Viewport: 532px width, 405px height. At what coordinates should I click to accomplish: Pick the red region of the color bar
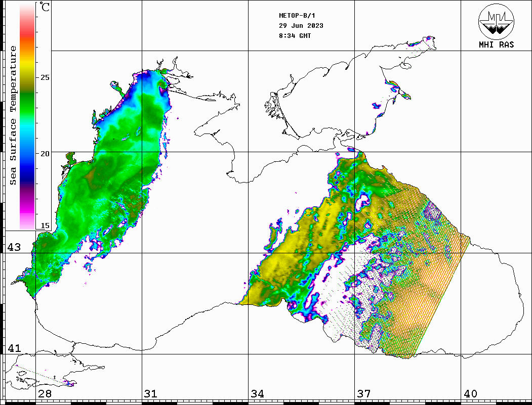click(27, 32)
